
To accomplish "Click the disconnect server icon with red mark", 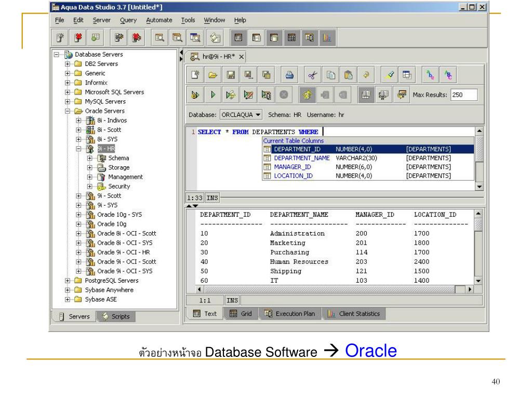I will [137, 37].
